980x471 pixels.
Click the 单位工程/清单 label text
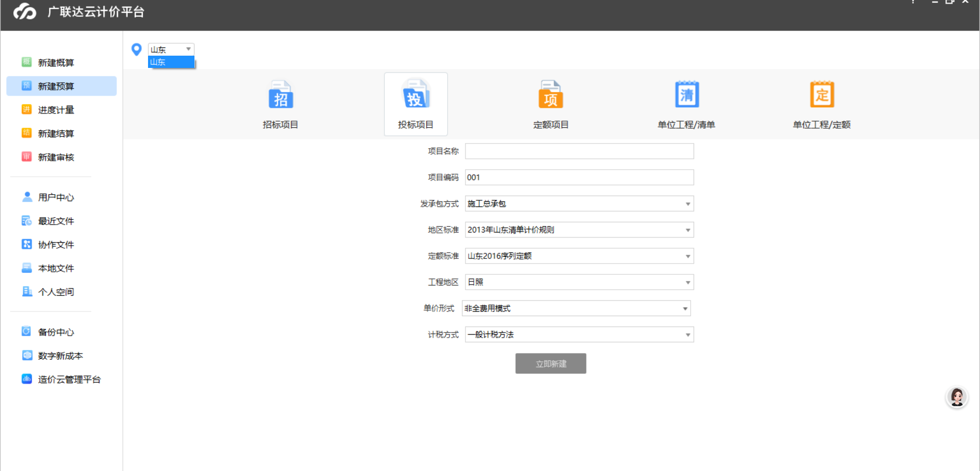687,125
